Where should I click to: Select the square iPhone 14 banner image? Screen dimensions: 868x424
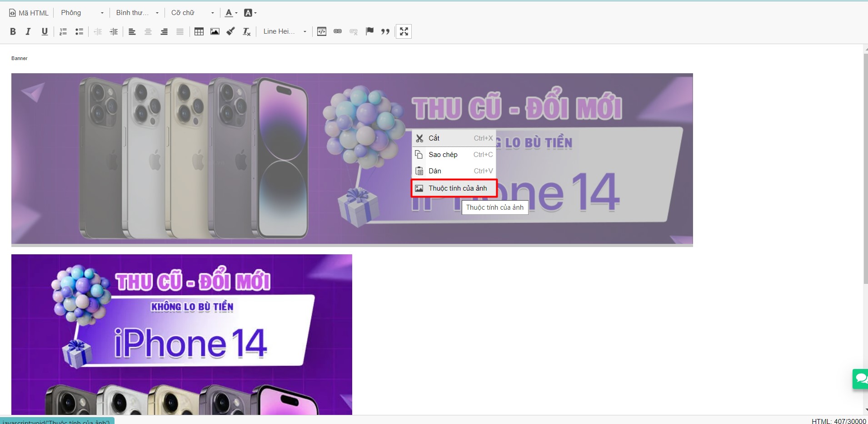pyautogui.click(x=182, y=334)
